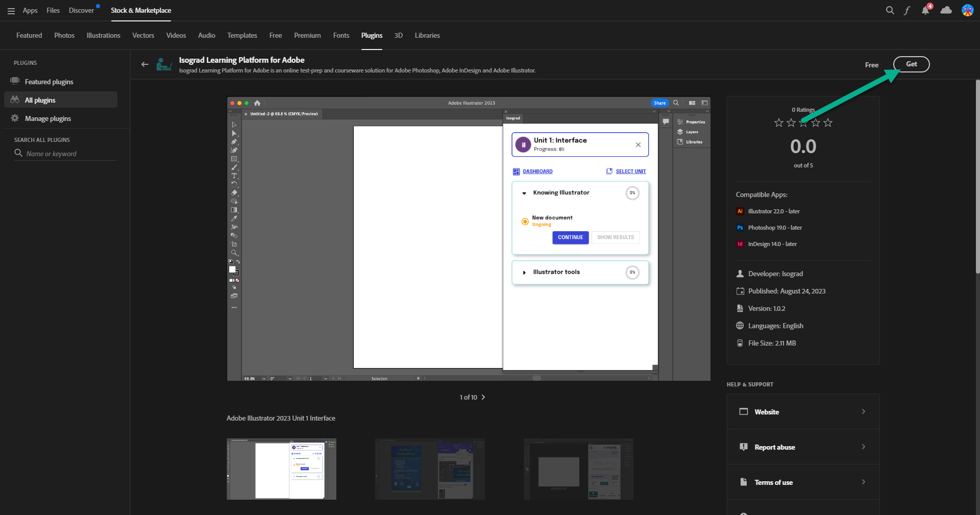Screen dimensions: 980x515
Task: Click the plugin search magnifier icon
Action: (x=18, y=153)
